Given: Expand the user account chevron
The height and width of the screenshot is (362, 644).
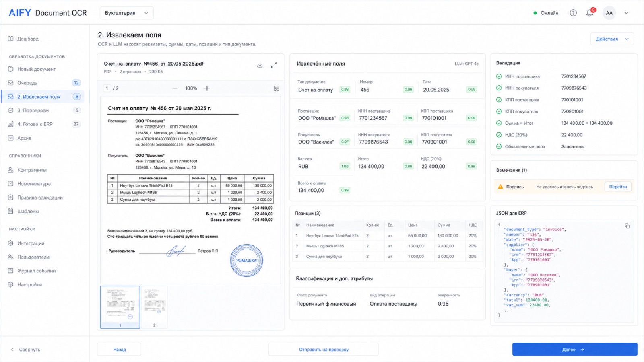Looking at the screenshot, I should click(626, 13).
